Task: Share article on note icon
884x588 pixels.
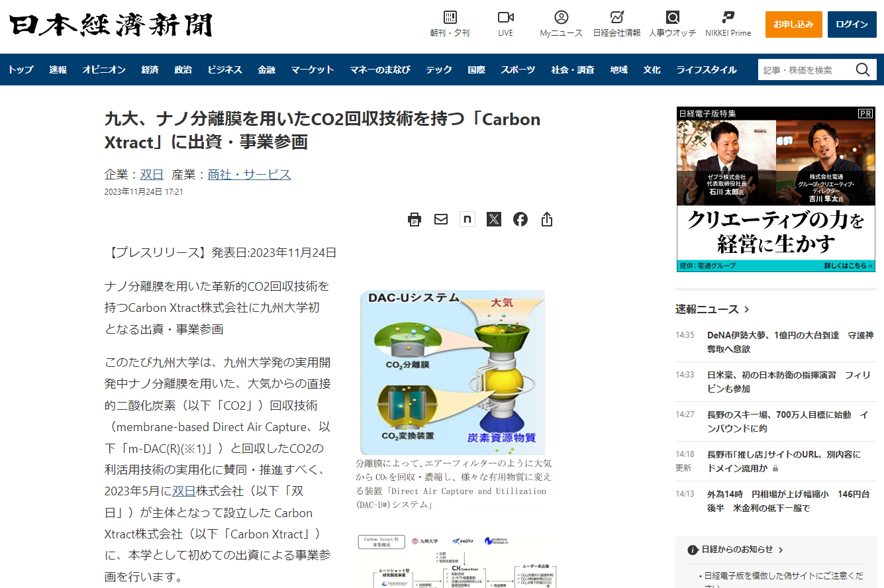Action: click(x=467, y=219)
